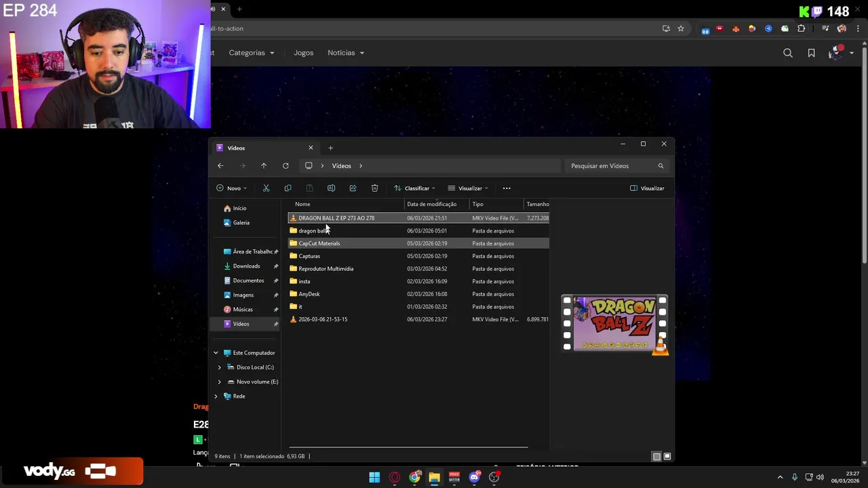Open the bookmark icon on the website header
868x488 pixels.
[x=811, y=53]
